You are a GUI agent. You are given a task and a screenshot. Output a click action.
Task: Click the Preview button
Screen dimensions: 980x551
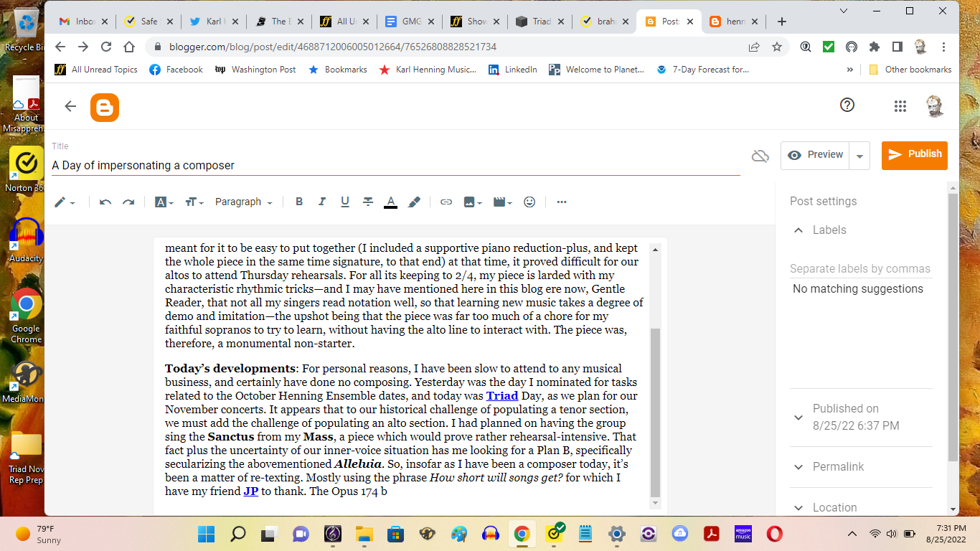click(815, 155)
